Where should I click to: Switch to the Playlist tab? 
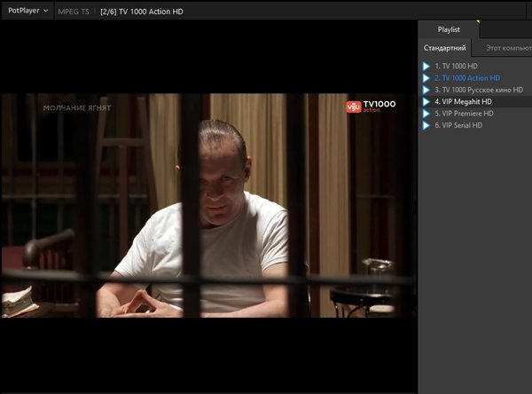tap(449, 29)
